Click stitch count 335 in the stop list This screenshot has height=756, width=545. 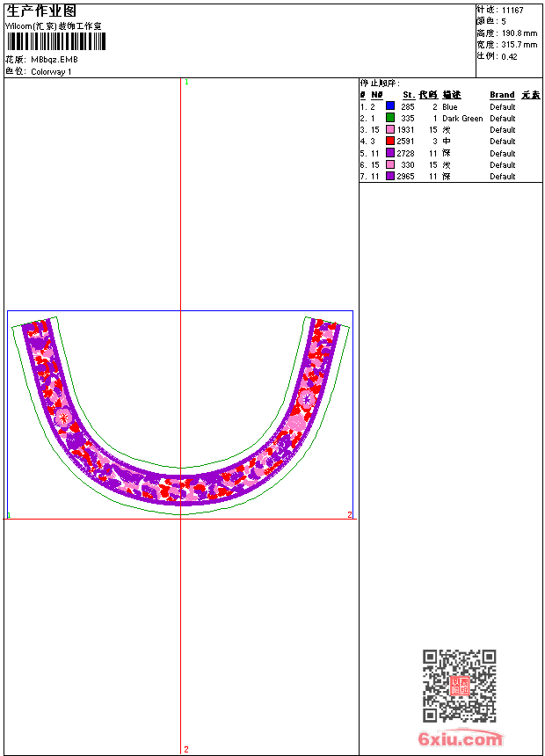tap(408, 119)
